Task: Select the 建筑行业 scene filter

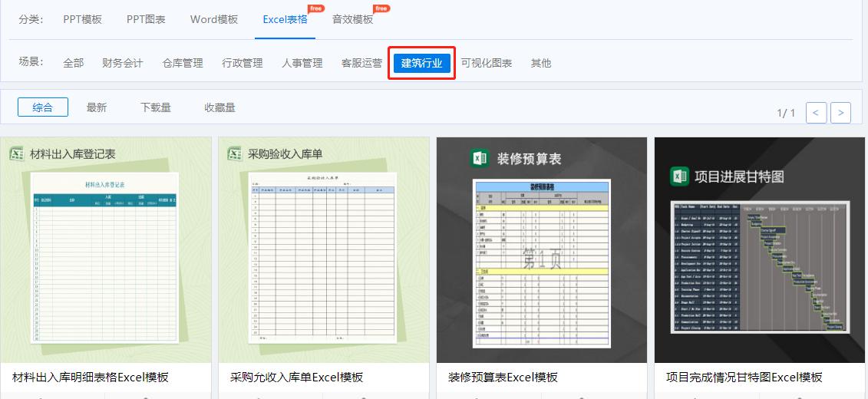Action: tap(422, 63)
